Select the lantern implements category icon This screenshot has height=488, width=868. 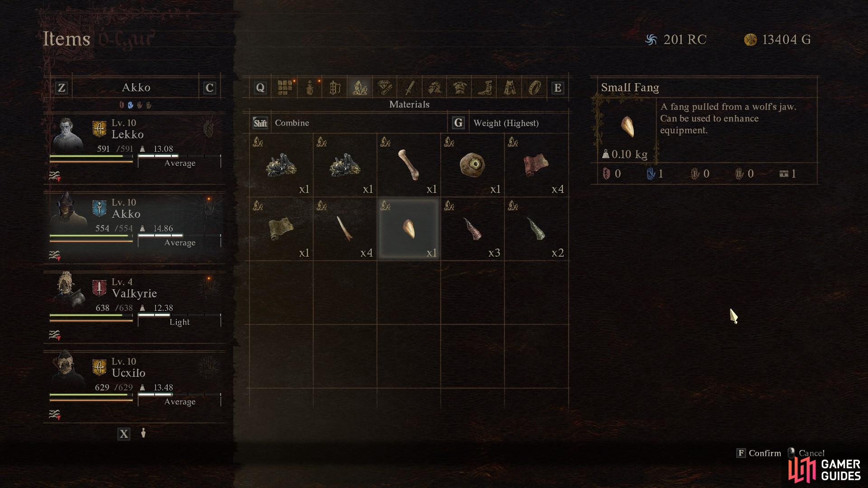(x=335, y=88)
